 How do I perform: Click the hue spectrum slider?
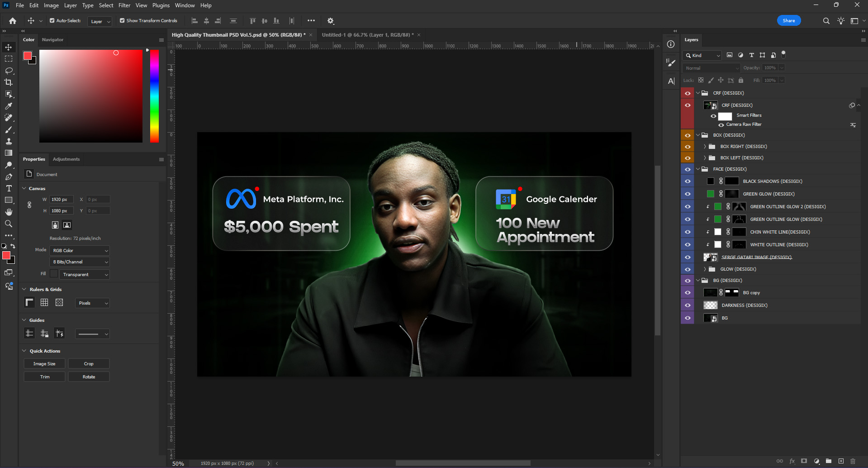tap(154, 96)
